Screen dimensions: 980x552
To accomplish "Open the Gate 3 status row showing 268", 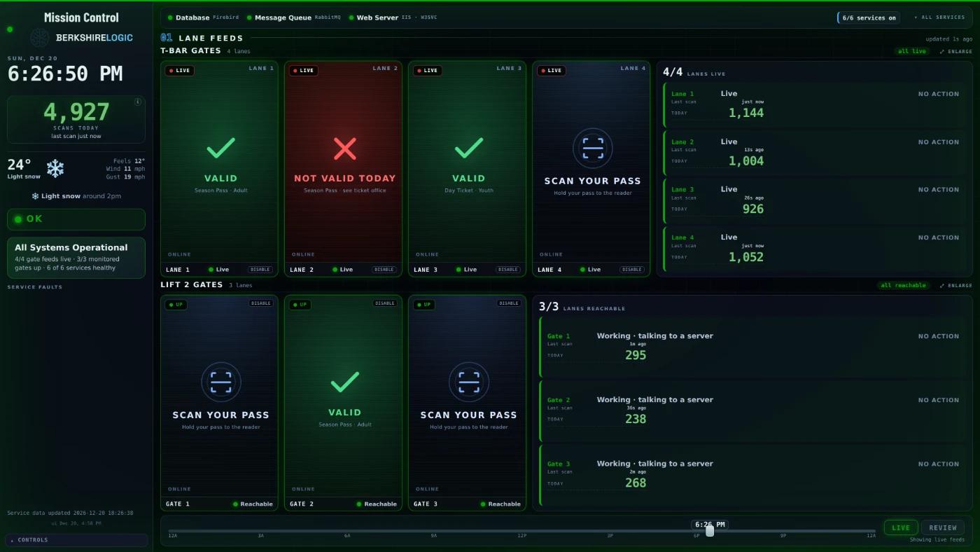I will pyautogui.click(x=752, y=474).
